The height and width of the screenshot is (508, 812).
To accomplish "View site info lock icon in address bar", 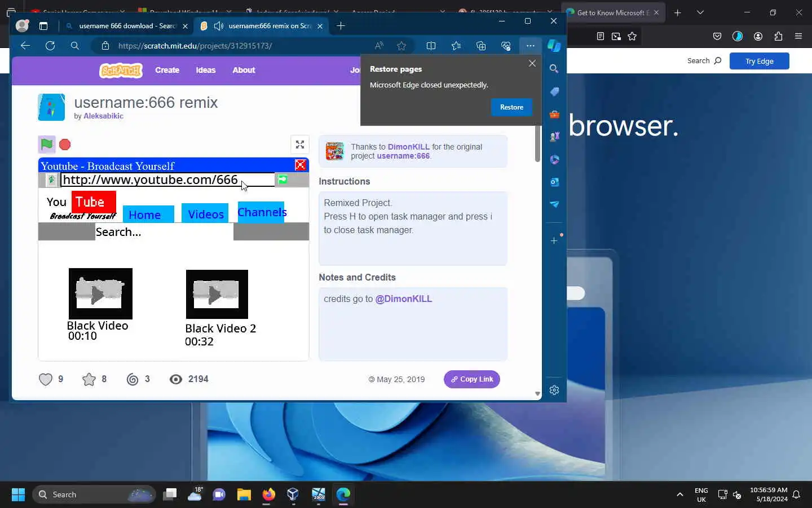I will 105,46.
